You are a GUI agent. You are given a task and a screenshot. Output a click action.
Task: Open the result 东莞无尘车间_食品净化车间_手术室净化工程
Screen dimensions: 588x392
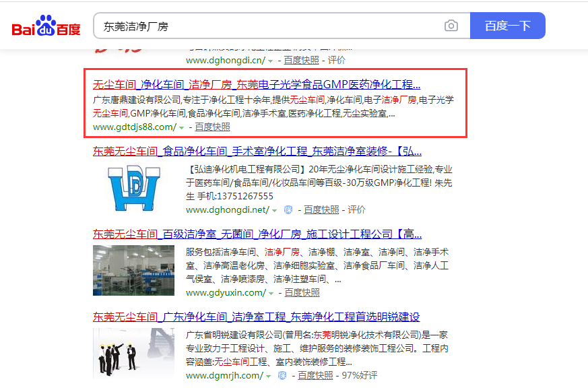coord(257,151)
